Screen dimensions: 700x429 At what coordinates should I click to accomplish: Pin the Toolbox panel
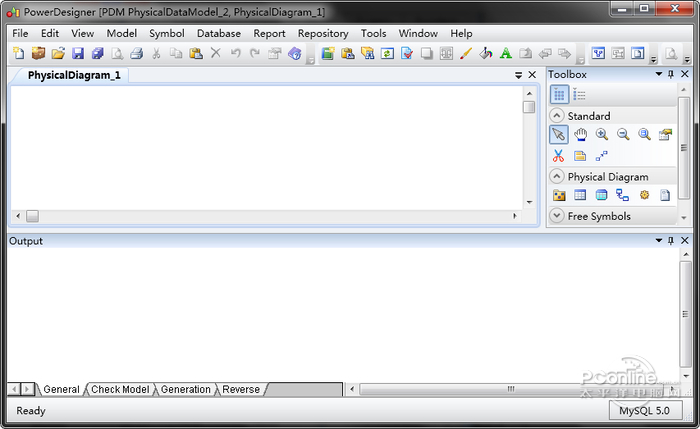671,74
